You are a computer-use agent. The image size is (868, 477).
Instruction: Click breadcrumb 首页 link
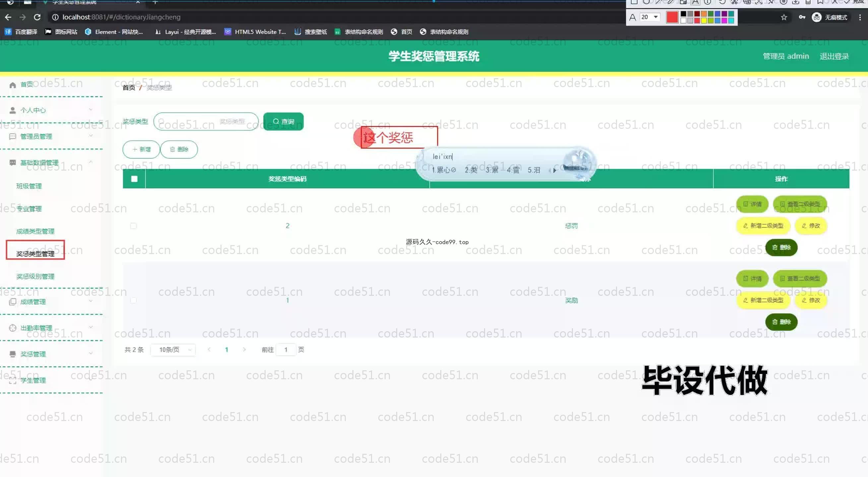click(x=129, y=87)
